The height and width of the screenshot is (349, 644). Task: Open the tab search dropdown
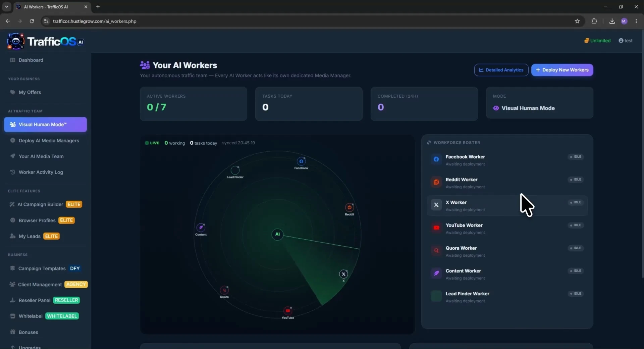point(6,7)
